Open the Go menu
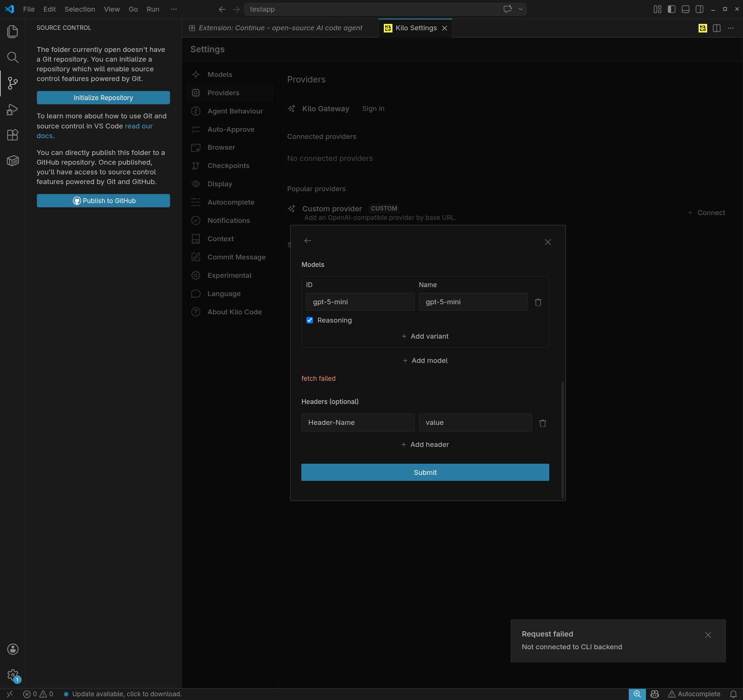 point(133,9)
